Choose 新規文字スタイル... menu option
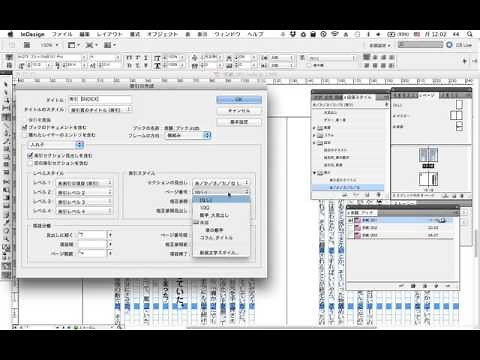Image resolution: width=480 pixels, height=360 pixels. (221, 253)
